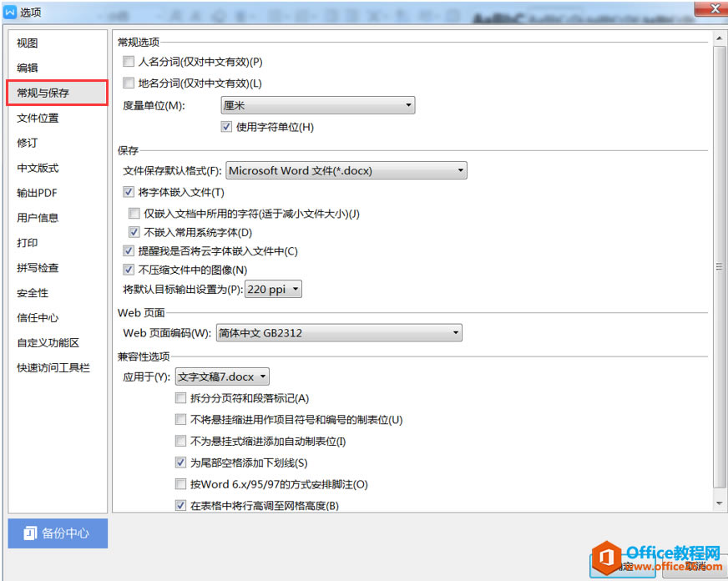
Task: Open the 快速访问工具栏 category
Action: (x=53, y=368)
